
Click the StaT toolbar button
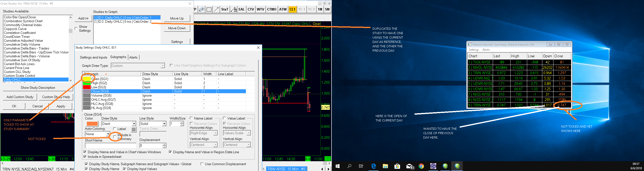point(225,10)
